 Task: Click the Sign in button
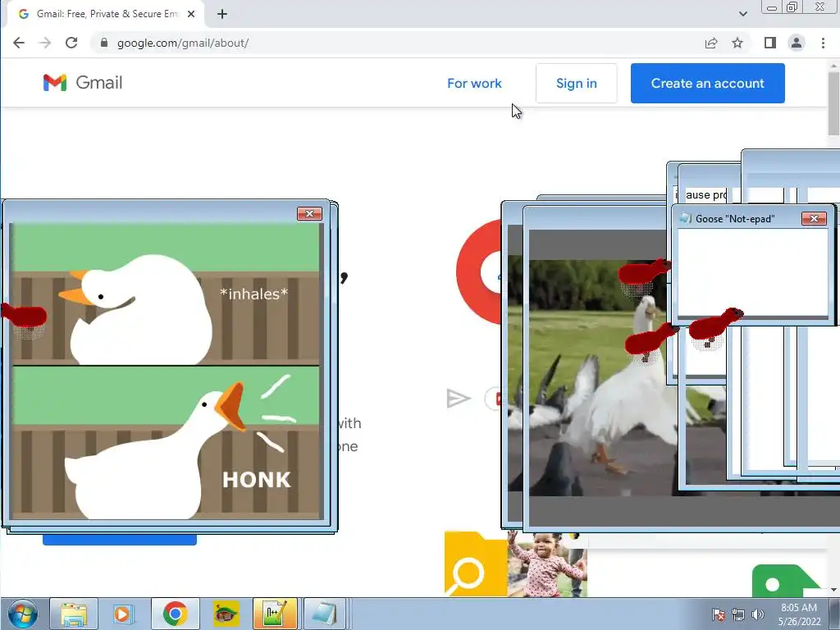click(577, 84)
